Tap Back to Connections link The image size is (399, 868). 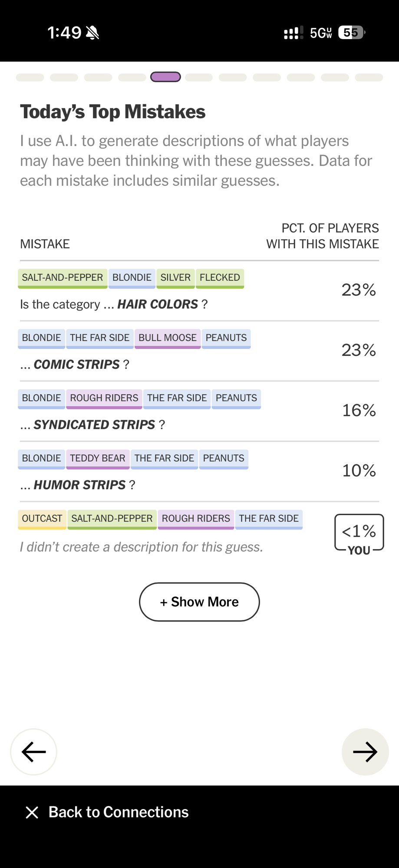(x=118, y=812)
